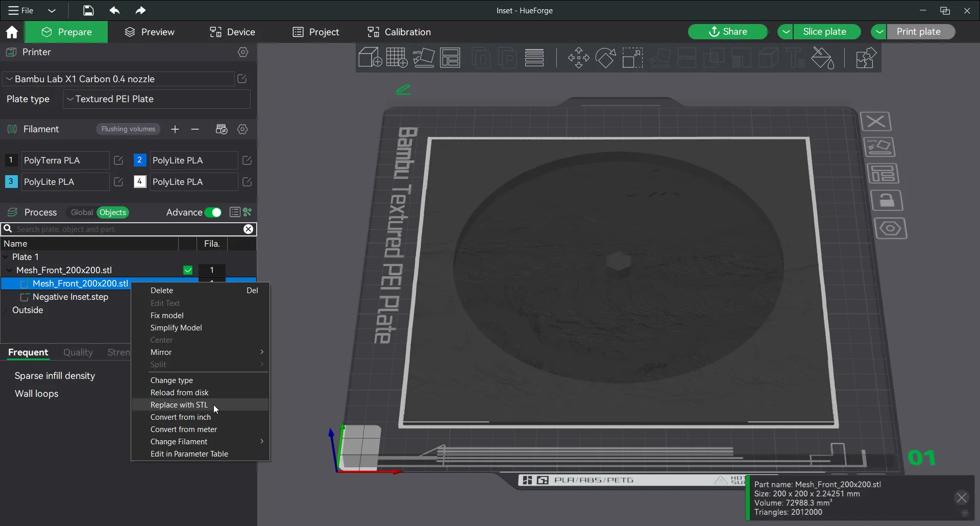The height and width of the screenshot is (526, 980).
Task: Add a filament with plus icon
Action: (x=175, y=129)
